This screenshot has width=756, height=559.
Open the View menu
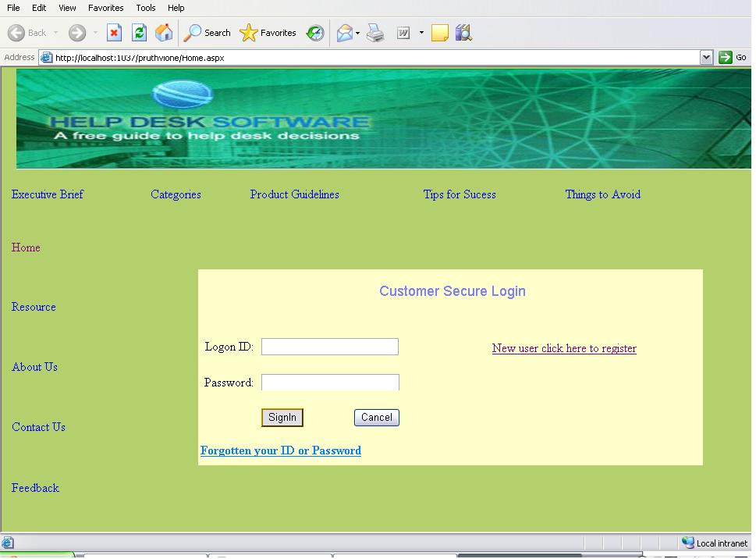click(x=67, y=8)
